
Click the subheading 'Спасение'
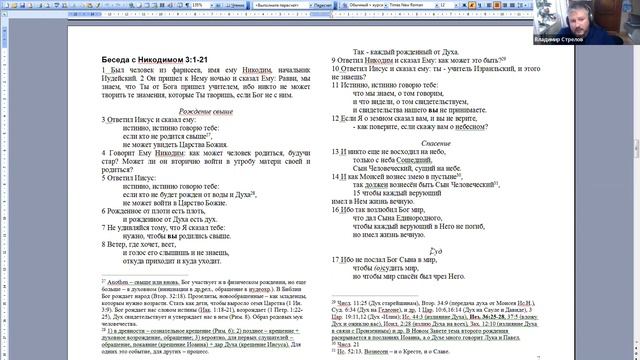tap(436, 143)
